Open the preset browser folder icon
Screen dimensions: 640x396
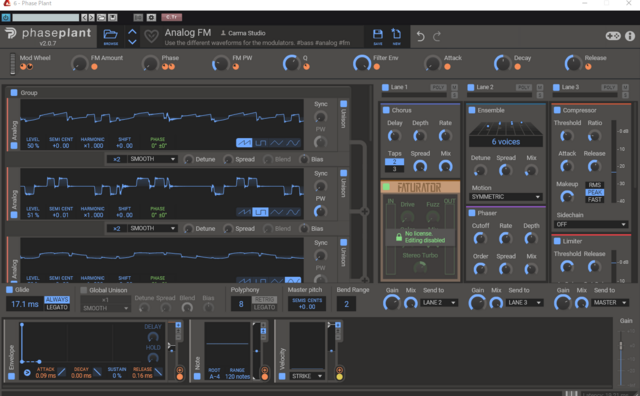point(110,35)
